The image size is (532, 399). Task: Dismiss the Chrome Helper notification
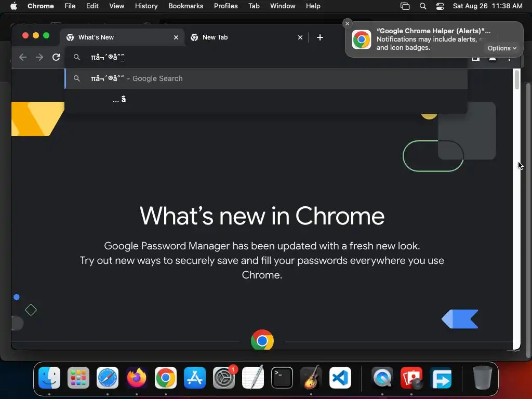point(347,23)
